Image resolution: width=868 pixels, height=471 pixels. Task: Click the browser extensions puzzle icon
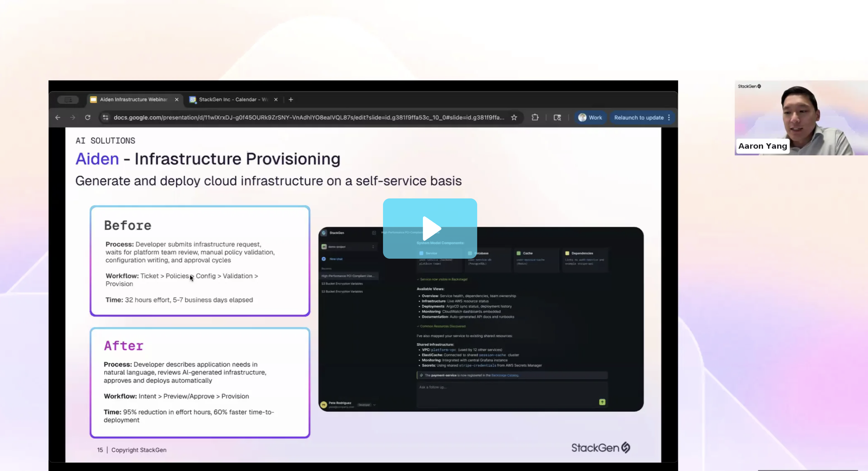pos(535,118)
